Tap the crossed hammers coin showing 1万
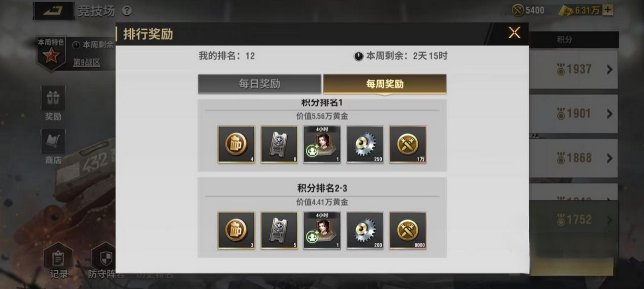Screen dimensions: 644x289 tap(408, 144)
